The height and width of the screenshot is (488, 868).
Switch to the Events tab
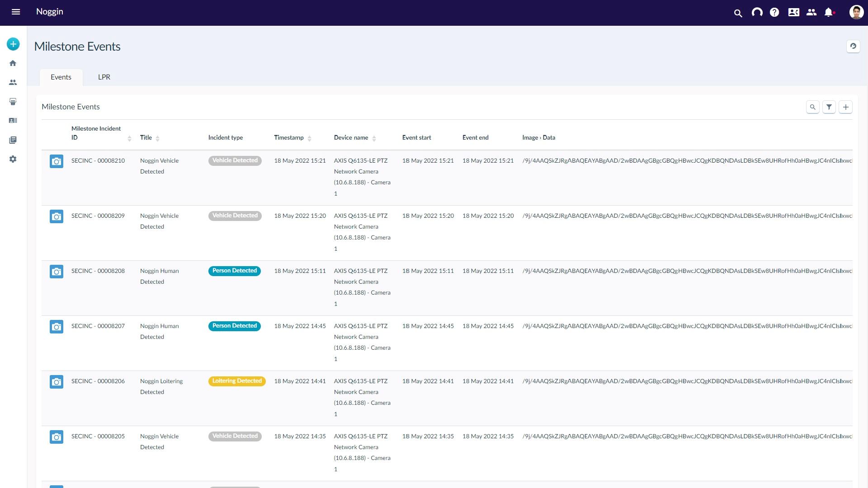61,77
